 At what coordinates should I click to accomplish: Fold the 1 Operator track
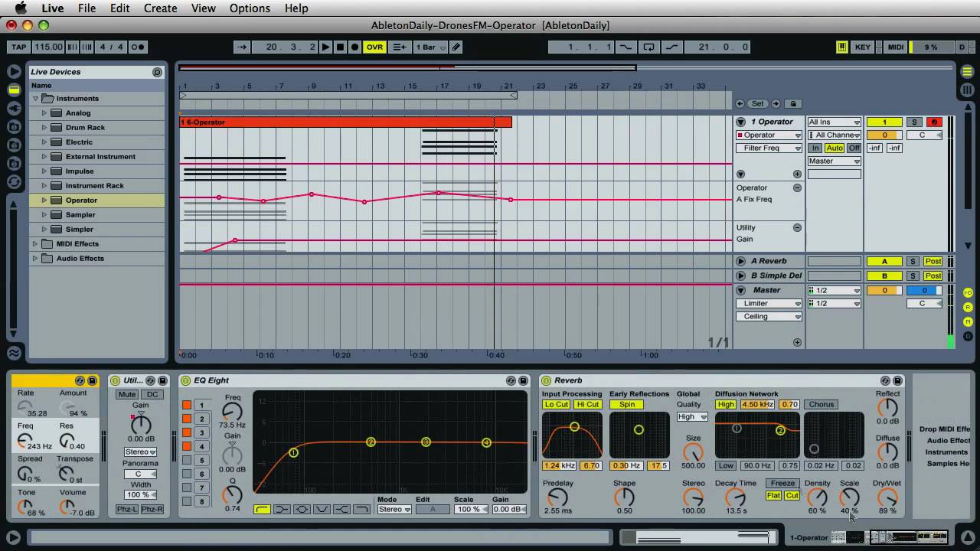pyautogui.click(x=740, y=122)
